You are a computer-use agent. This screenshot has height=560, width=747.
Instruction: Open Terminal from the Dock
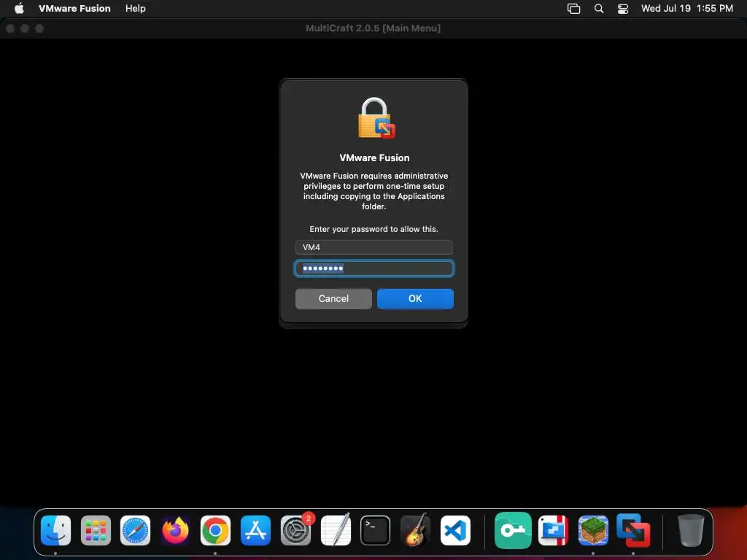tap(376, 531)
